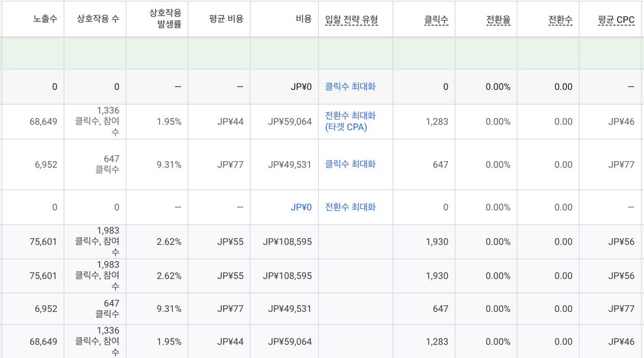The height and width of the screenshot is (358, 644).
Task: Select 9.31% in the row without bid strategy
Action: 169,309
